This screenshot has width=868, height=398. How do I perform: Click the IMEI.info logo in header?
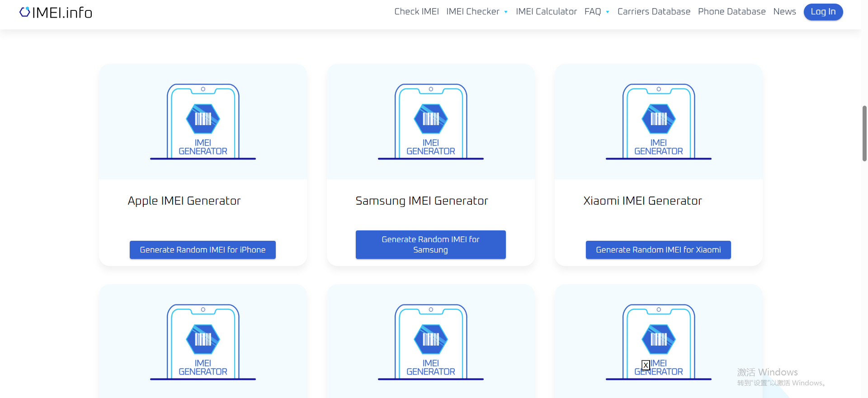click(x=56, y=13)
